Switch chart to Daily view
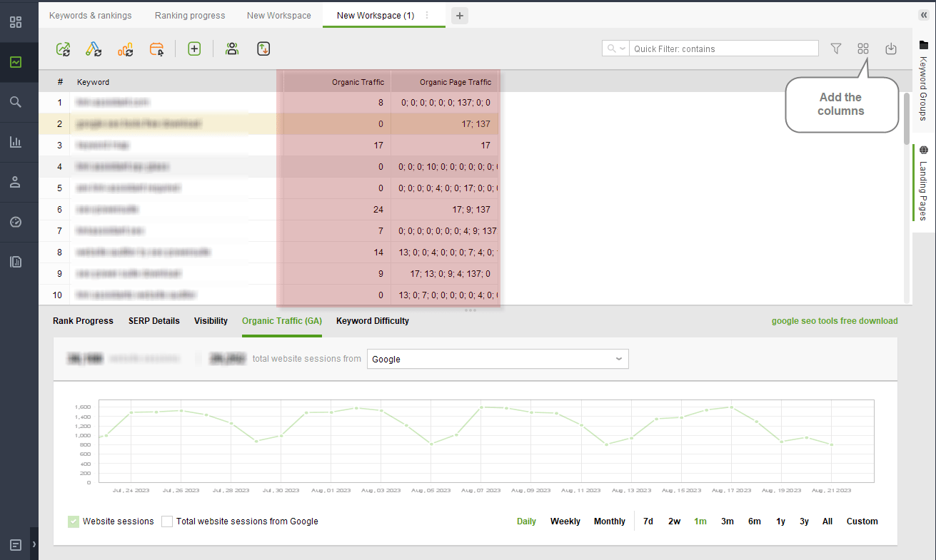The image size is (936, 560). 527,521
